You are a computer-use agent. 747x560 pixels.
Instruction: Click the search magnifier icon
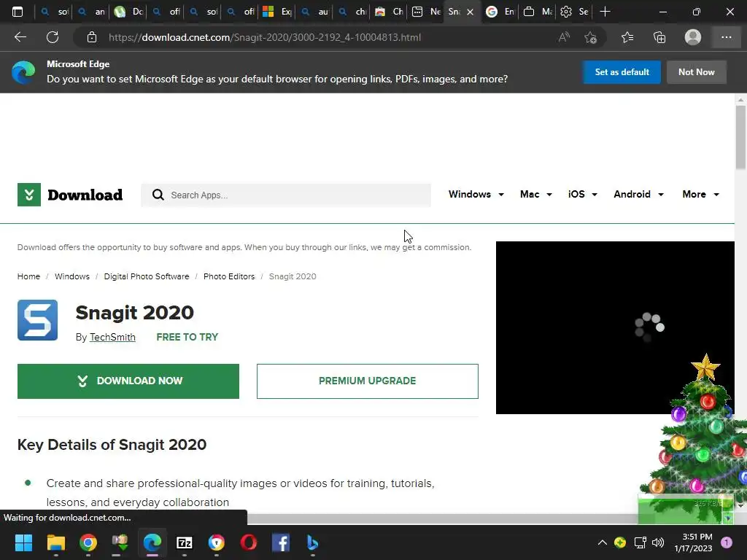pos(158,195)
